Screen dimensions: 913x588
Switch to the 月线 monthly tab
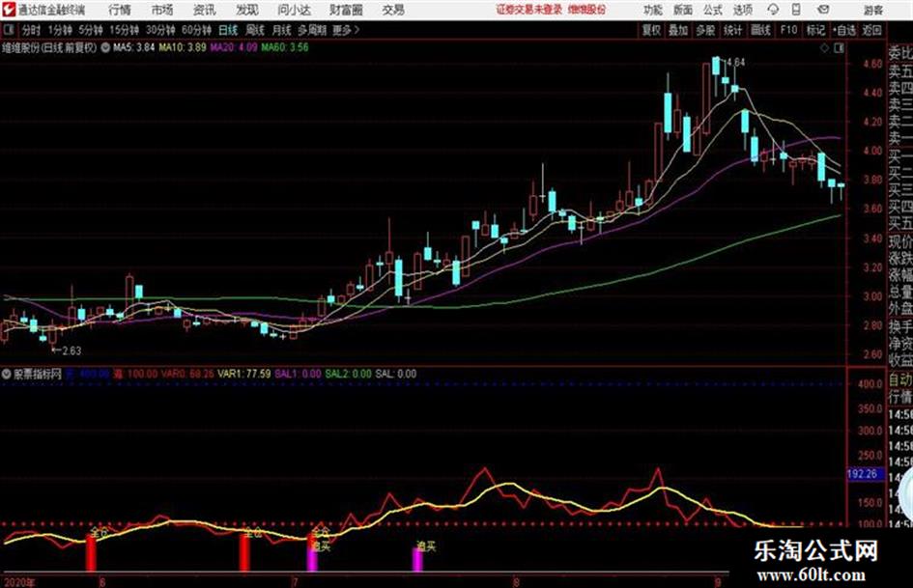(x=281, y=30)
